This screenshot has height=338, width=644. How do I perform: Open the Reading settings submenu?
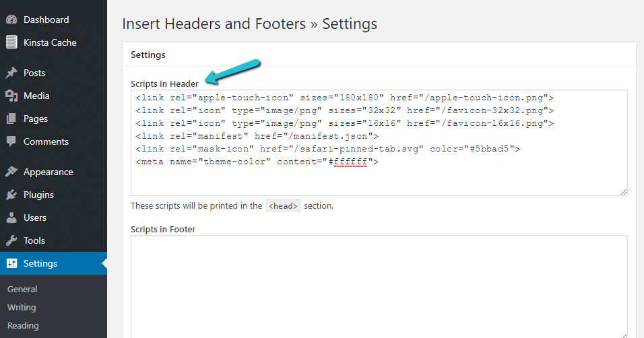point(23,325)
